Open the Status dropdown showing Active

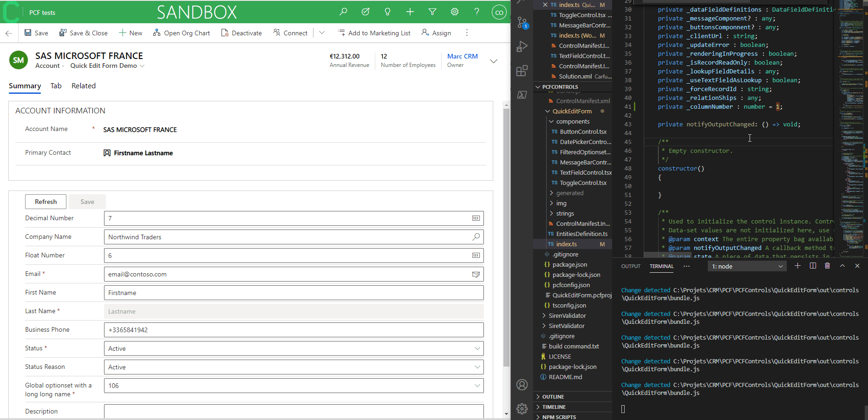(294, 348)
